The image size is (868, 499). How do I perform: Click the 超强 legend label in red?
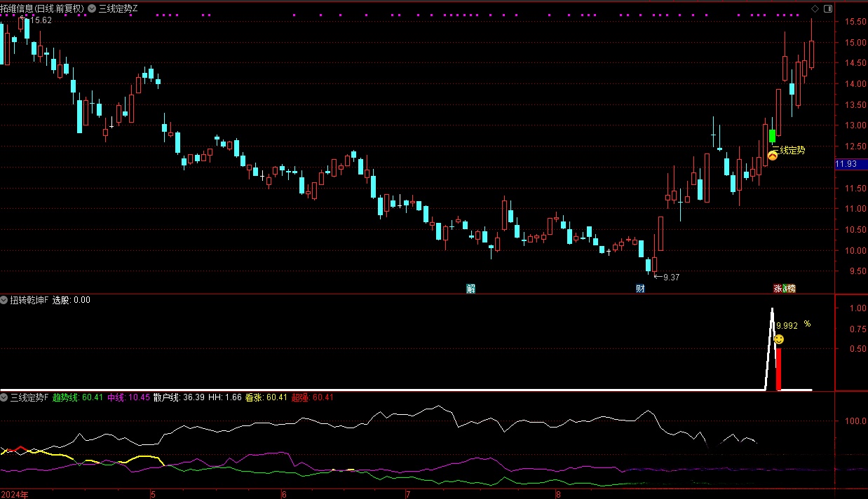[x=300, y=397]
